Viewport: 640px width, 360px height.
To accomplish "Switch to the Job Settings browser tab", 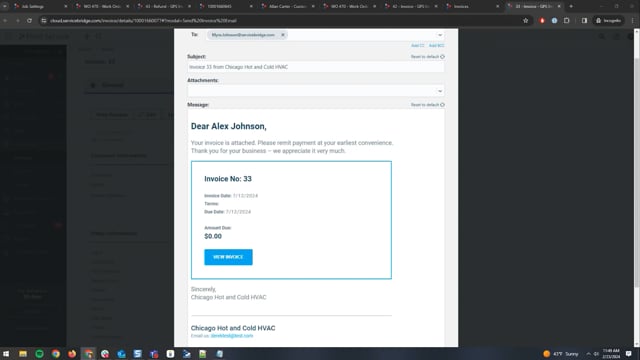I will pyautogui.click(x=39, y=7).
